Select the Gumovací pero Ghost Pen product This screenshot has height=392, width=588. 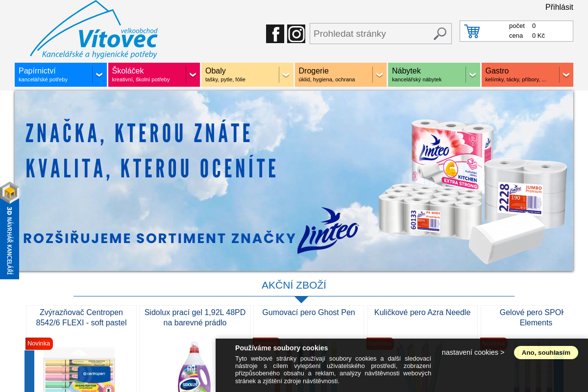pyautogui.click(x=308, y=312)
